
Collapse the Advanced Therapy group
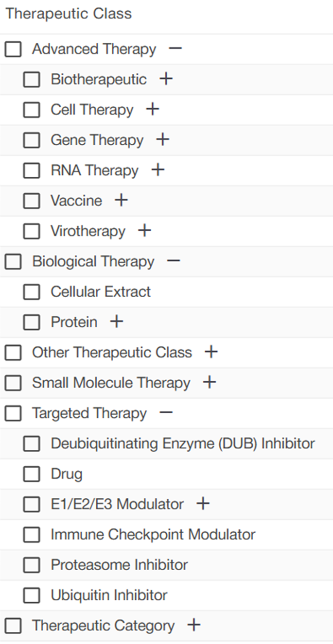pos(175,49)
